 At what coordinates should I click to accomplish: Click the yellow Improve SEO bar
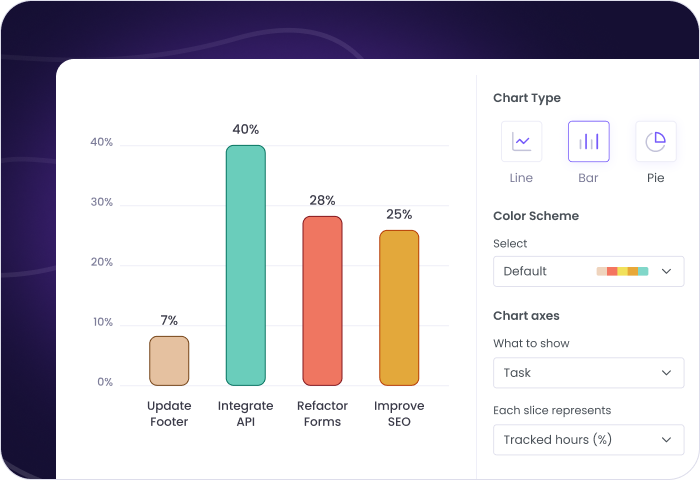click(399, 308)
